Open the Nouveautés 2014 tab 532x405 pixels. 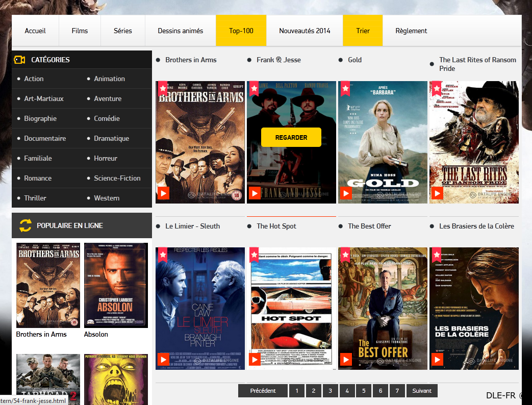pyautogui.click(x=305, y=31)
